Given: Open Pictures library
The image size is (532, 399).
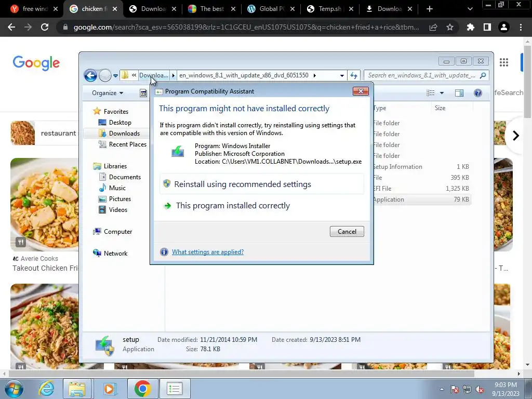Looking at the screenshot, I should tap(120, 198).
